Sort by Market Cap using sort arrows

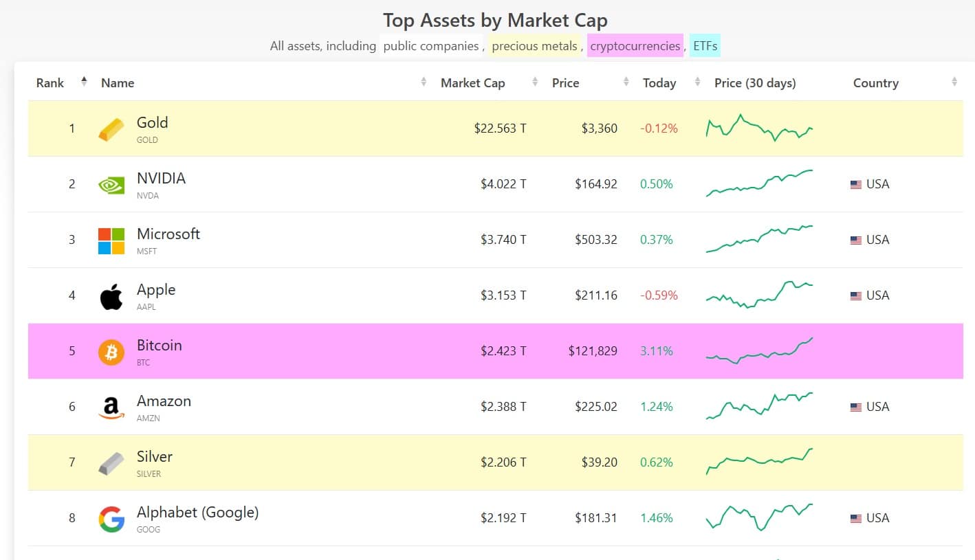pyautogui.click(x=535, y=82)
